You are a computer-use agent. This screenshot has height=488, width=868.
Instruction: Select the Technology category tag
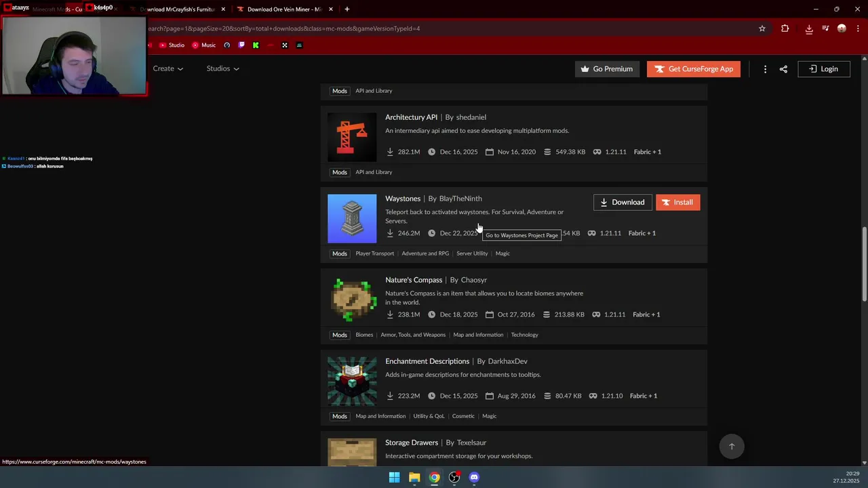coord(525,335)
